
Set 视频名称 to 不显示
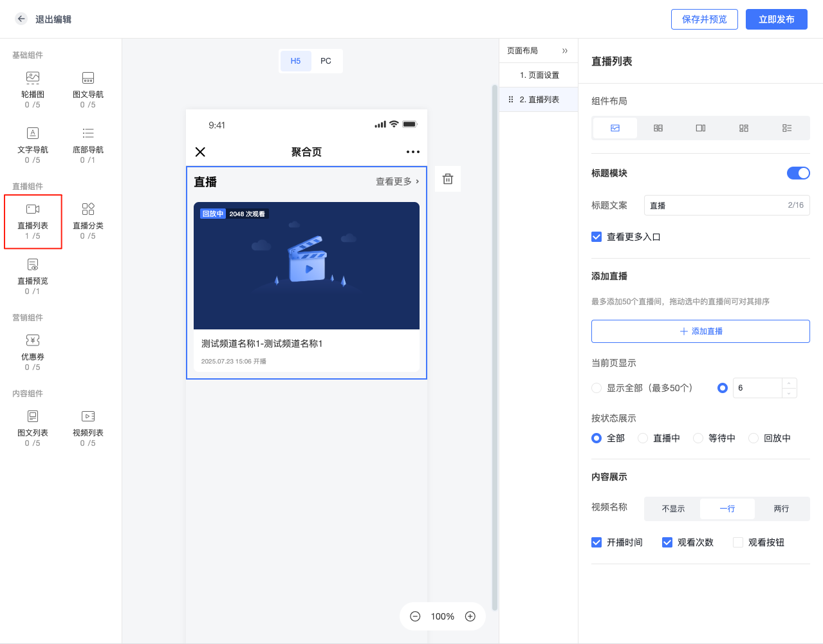point(673,508)
